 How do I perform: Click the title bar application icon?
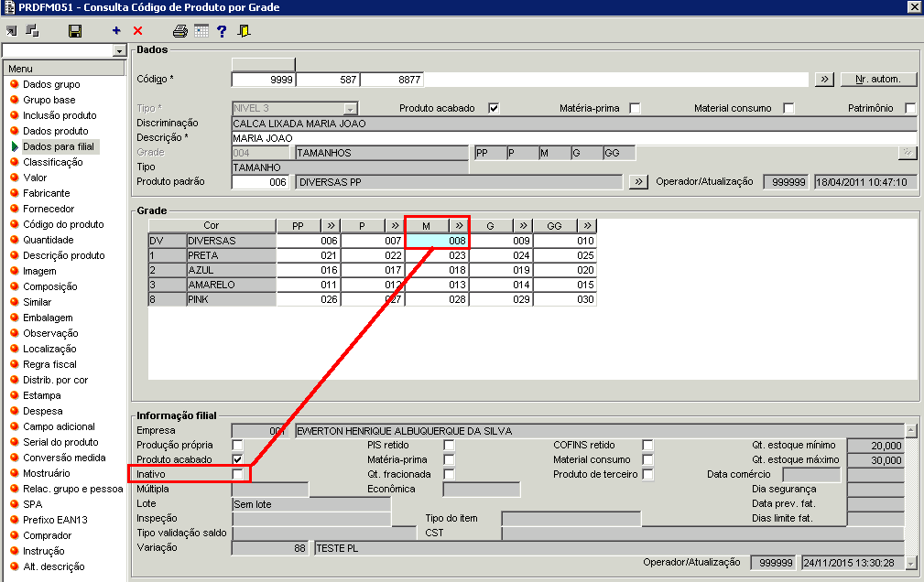9,7
